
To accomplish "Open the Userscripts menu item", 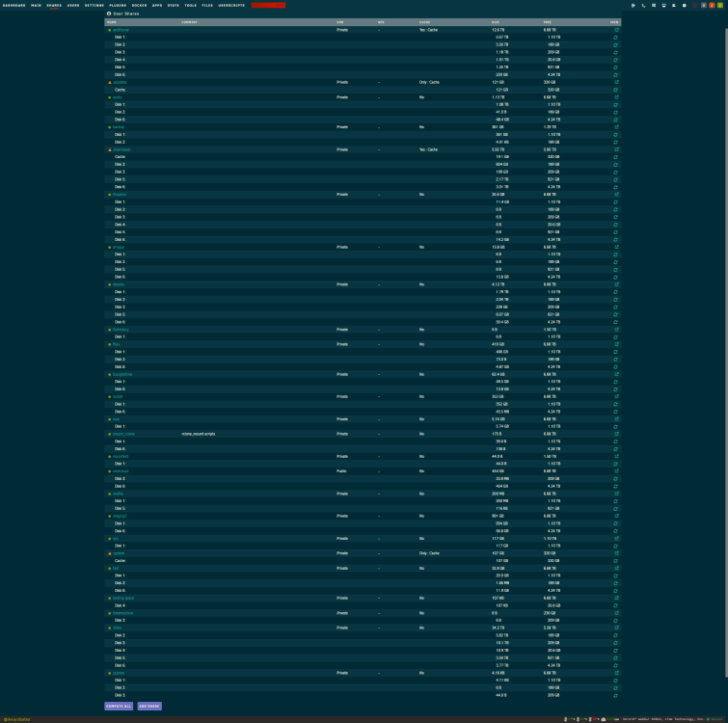I will (231, 5).
